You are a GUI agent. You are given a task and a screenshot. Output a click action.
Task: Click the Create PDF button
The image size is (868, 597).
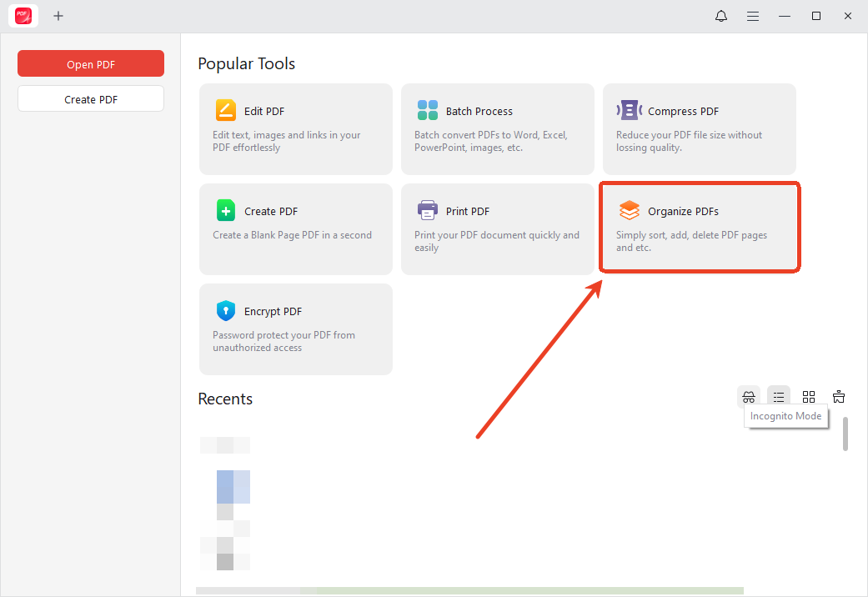point(90,98)
